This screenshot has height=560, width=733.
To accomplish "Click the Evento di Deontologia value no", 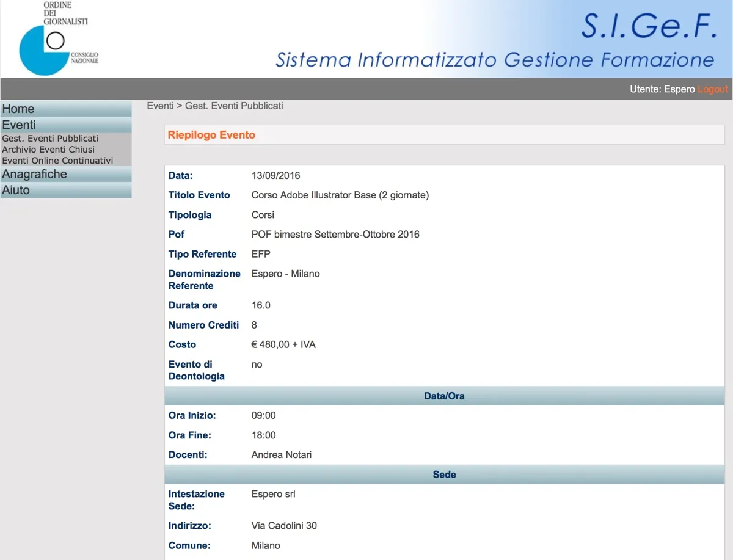I will (x=257, y=365).
